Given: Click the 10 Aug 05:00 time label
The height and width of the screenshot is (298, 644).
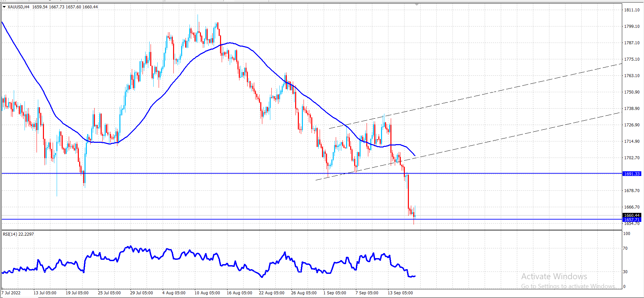Looking at the screenshot, I should pyautogui.click(x=207, y=293).
